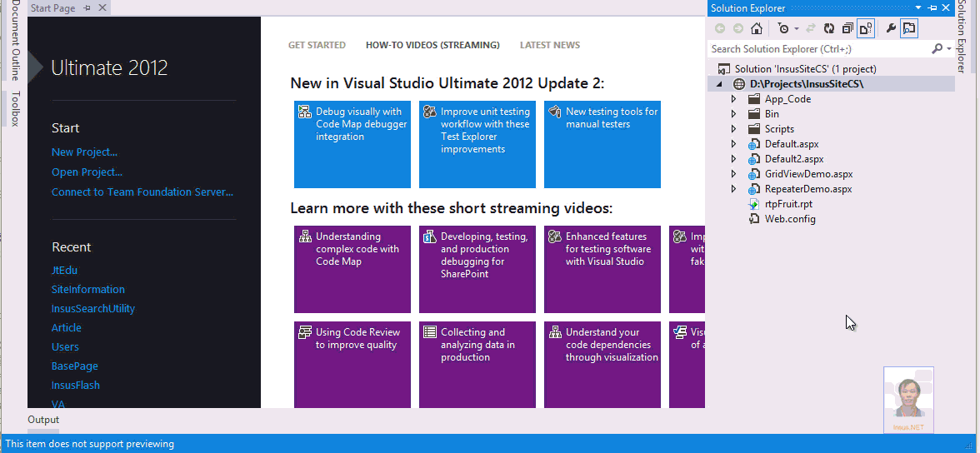Expand the App_Code folder node
This screenshot has width=980, height=453.
[x=733, y=99]
